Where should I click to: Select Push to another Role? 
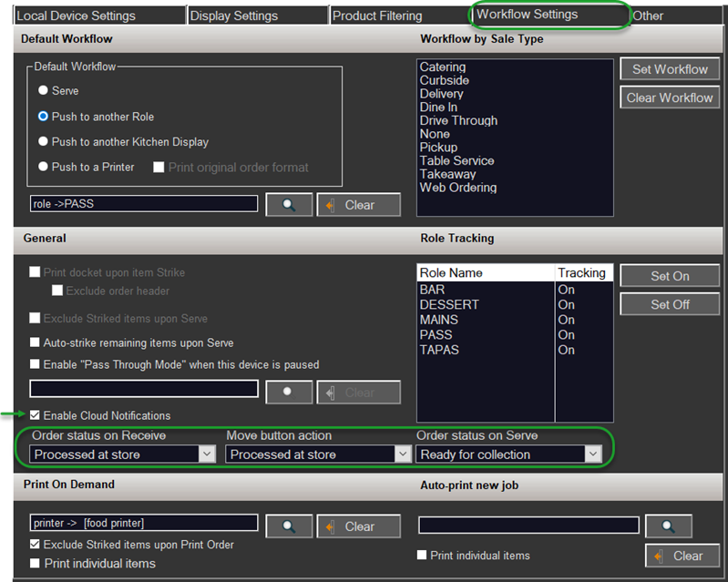43,116
